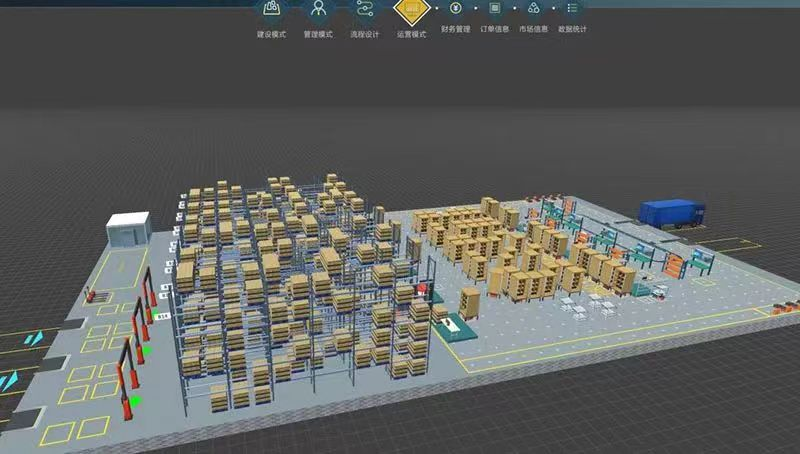Viewport: 800px width, 454px height.
Task: Click the 建设模式 construction mode icon
Action: 271,9
